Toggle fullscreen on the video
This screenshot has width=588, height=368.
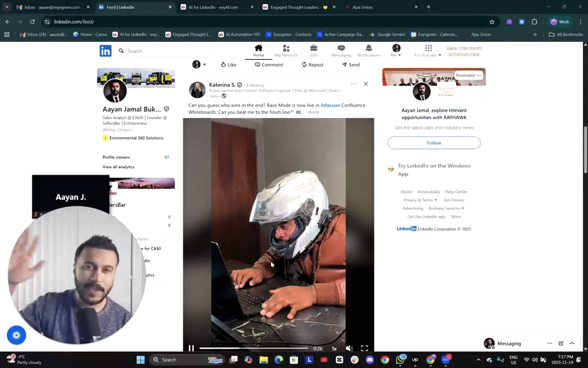click(x=365, y=348)
